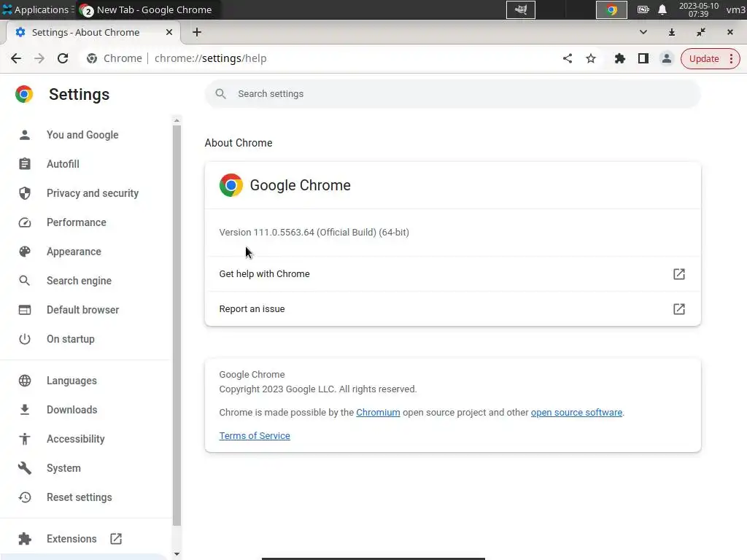Click the Appearance palette icon
This screenshot has height=560, width=747.
coord(25,252)
